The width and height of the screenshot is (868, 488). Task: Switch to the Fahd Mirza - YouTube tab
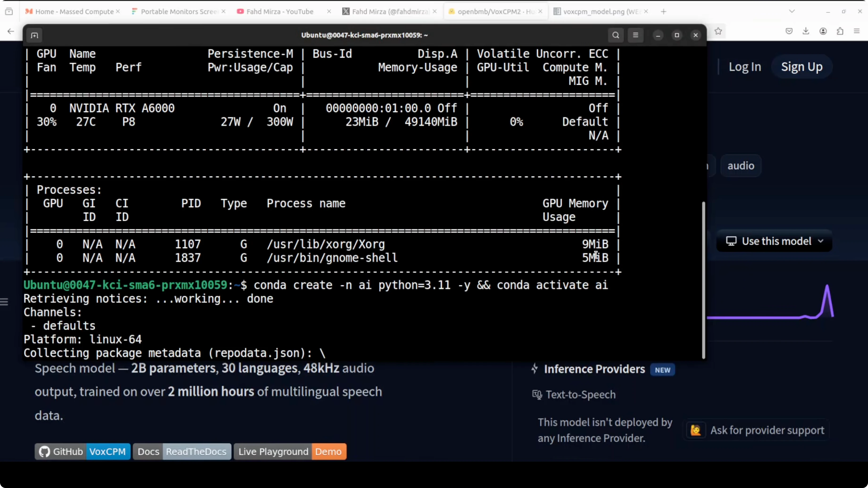280,12
